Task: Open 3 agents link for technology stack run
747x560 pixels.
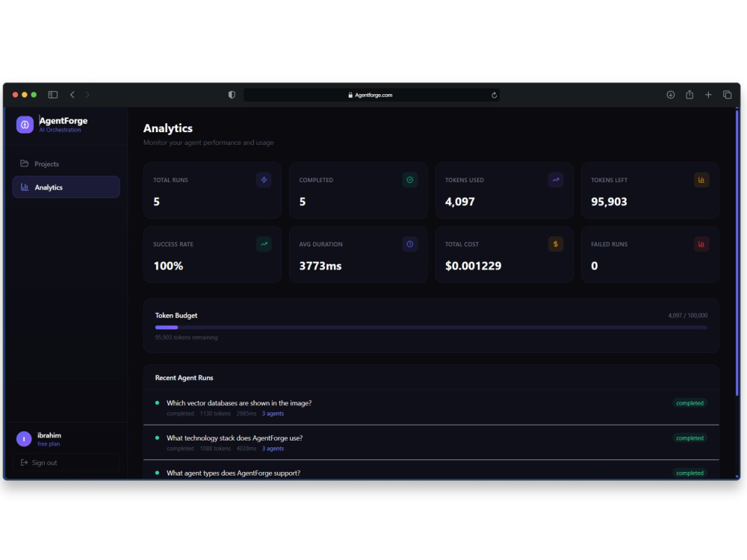Action: click(273, 449)
